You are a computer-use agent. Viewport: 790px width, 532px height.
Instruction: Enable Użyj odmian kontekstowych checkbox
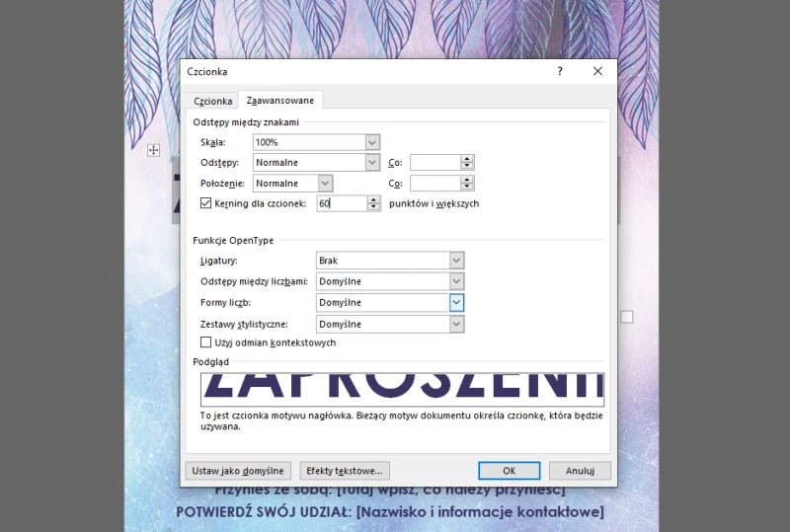tap(206, 342)
